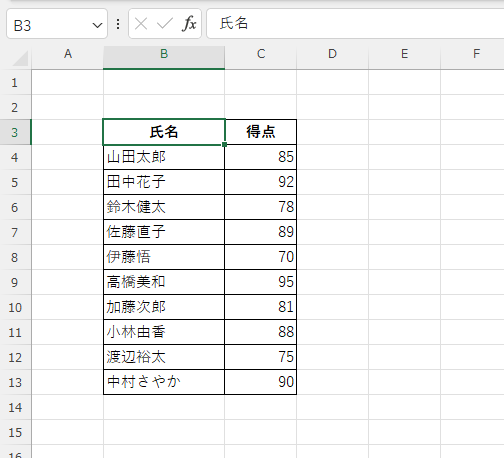Select the row 3 header
The width and height of the screenshot is (504, 458).
(15, 132)
